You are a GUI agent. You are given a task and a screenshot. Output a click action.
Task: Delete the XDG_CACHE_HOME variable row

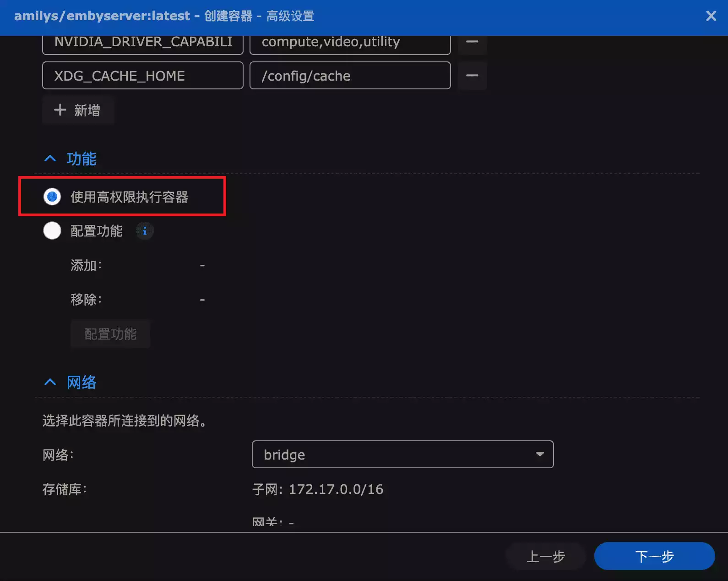point(472,76)
